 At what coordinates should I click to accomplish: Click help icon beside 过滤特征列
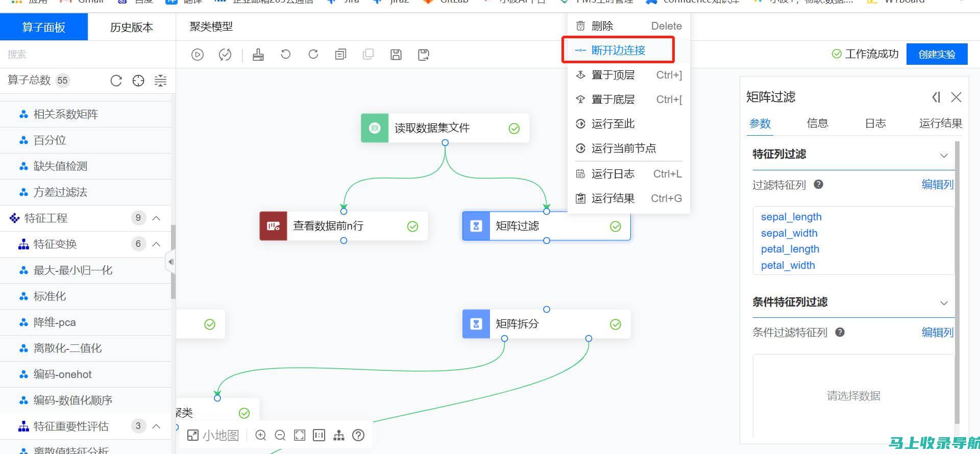(x=818, y=185)
